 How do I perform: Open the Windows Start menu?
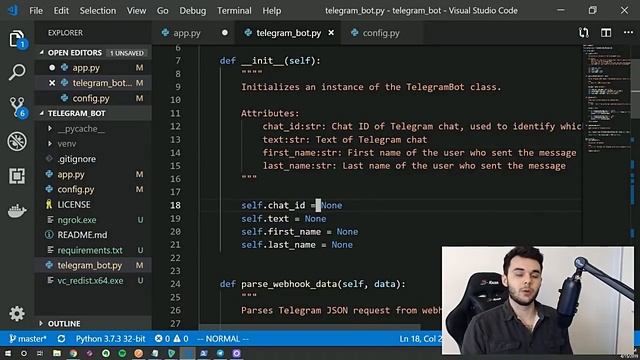pos(8,353)
